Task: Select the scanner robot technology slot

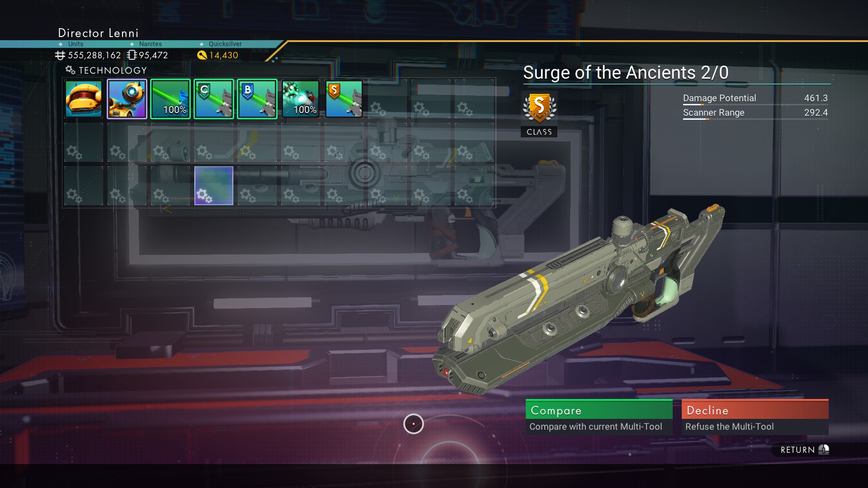Action: pyautogui.click(x=127, y=99)
